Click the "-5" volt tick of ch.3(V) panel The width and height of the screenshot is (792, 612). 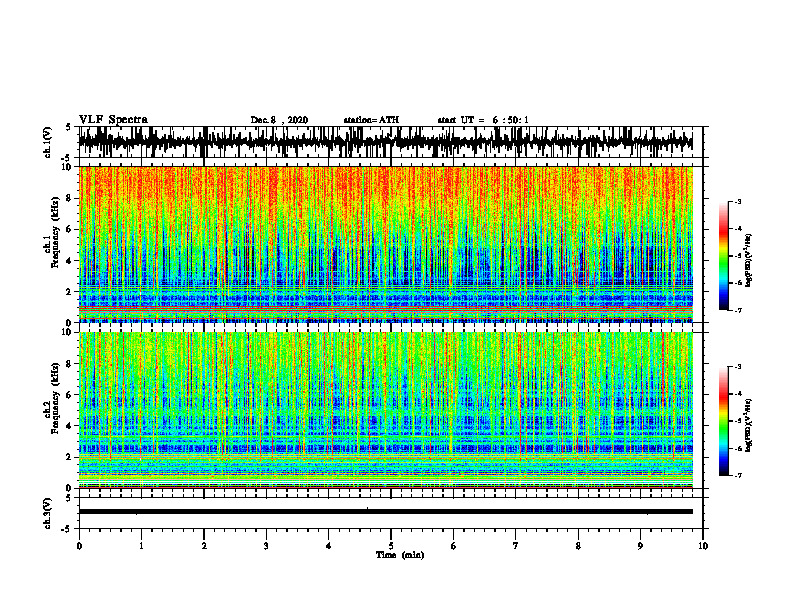click(x=67, y=529)
